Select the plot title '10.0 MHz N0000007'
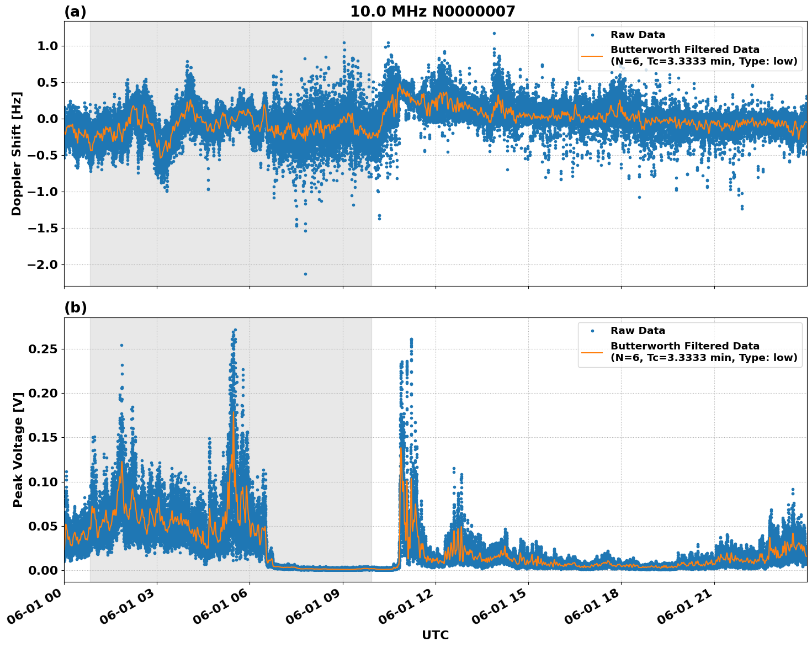 coord(432,12)
